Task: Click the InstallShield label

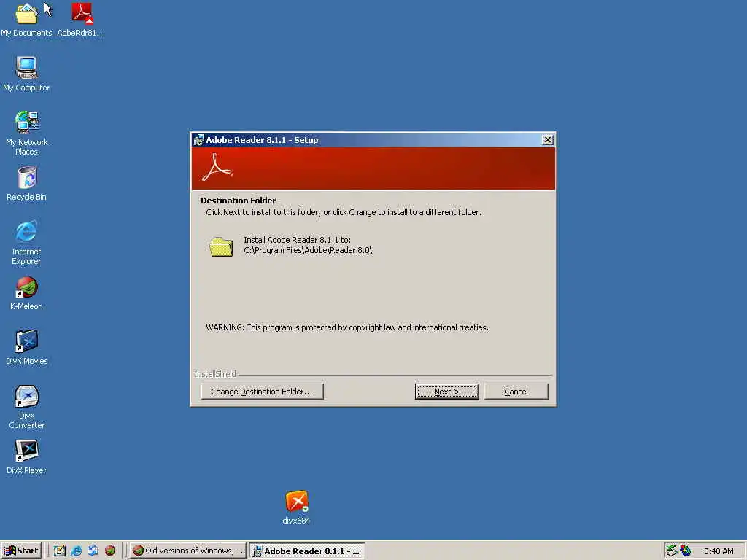Action: point(215,374)
